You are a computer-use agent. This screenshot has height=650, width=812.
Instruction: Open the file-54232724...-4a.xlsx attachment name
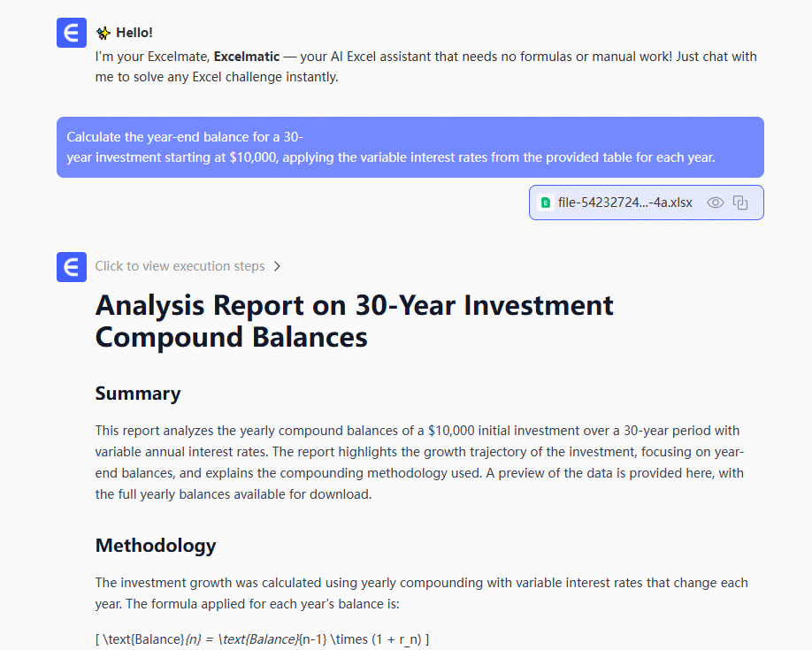point(624,203)
